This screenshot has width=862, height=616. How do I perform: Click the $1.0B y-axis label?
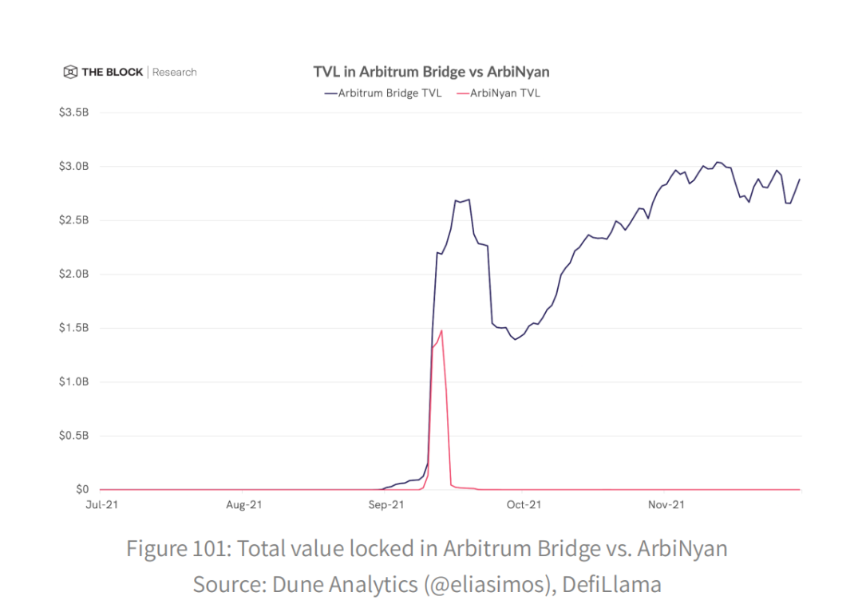tap(73, 382)
